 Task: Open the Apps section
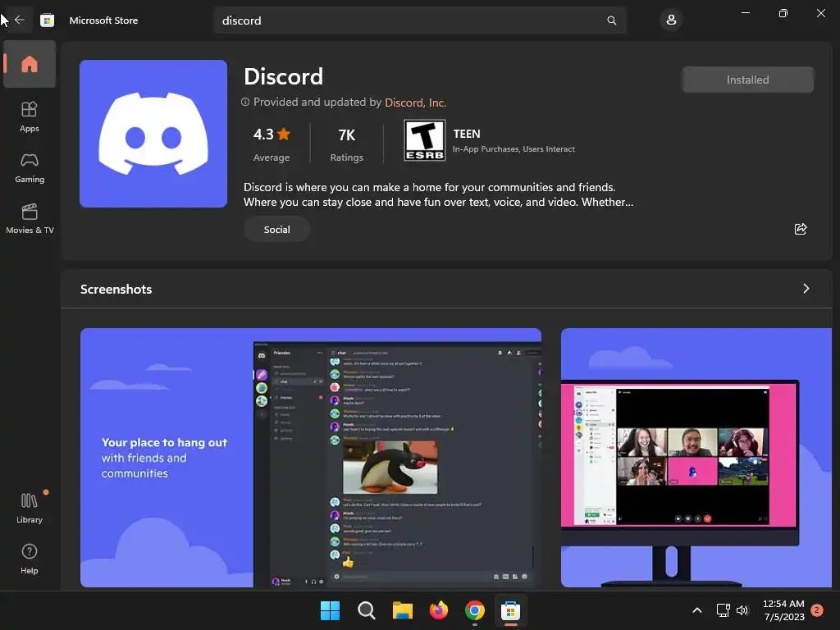[30, 116]
